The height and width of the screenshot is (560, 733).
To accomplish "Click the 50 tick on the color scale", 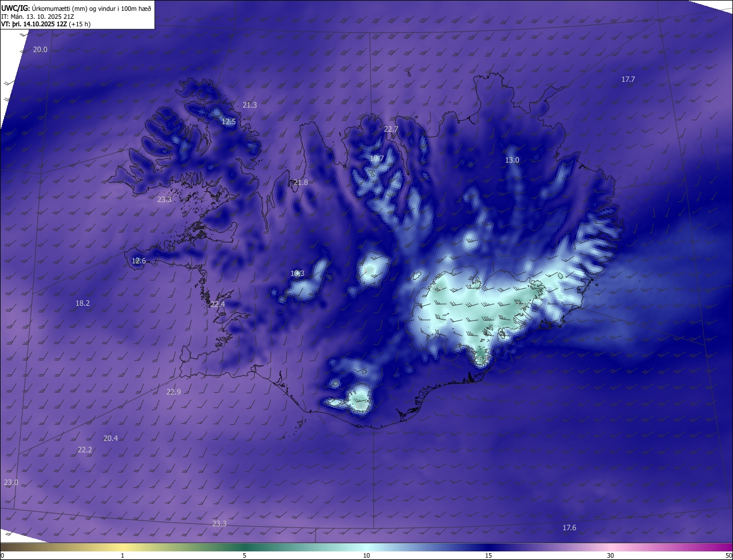I will coord(728,555).
